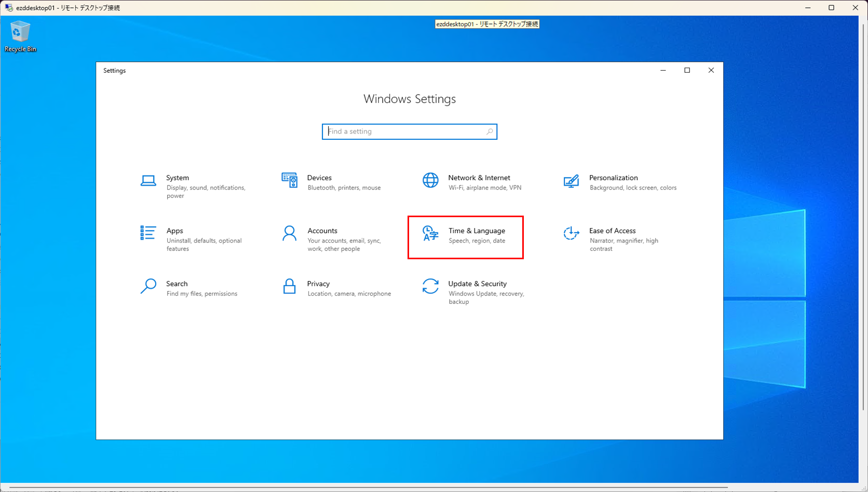Image resolution: width=868 pixels, height=492 pixels.
Task: Click the Narrator, magnifier, high contrast text
Action: pyautogui.click(x=624, y=244)
